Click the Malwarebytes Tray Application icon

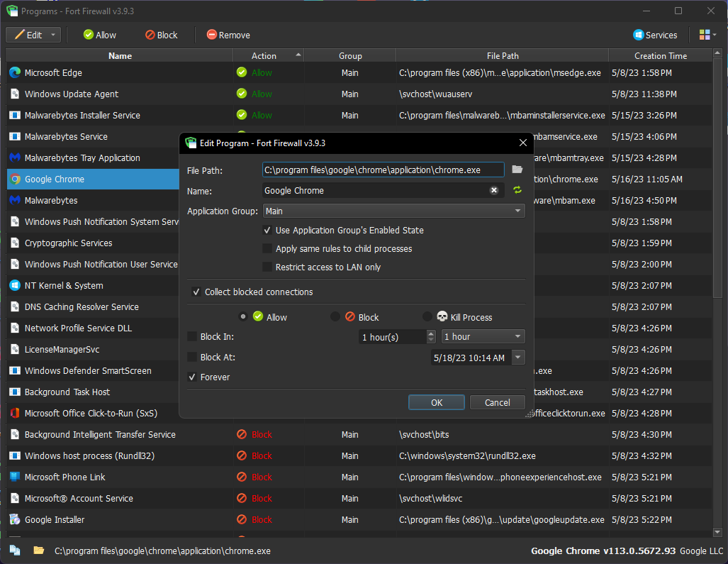click(x=15, y=157)
